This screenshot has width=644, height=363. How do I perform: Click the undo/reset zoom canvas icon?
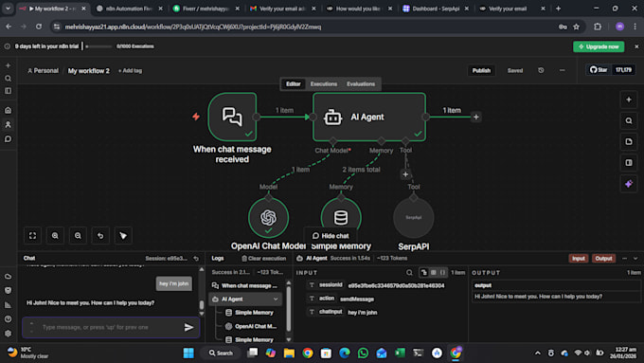[x=100, y=236]
